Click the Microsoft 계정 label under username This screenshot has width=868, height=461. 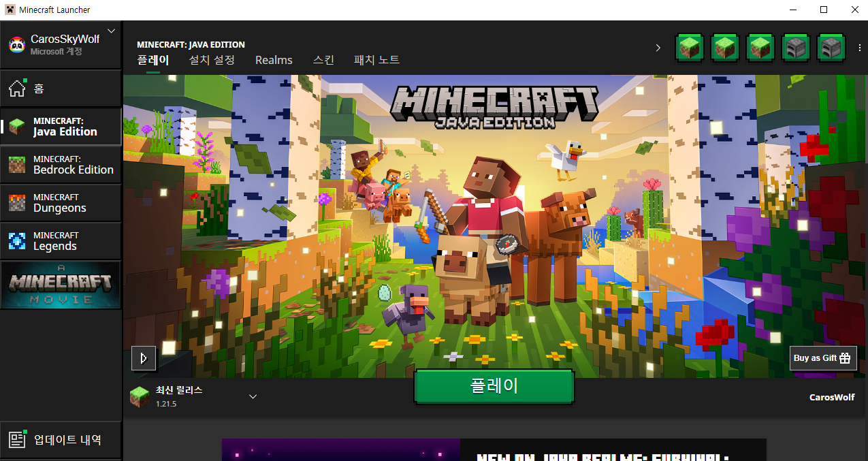click(57, 52)
